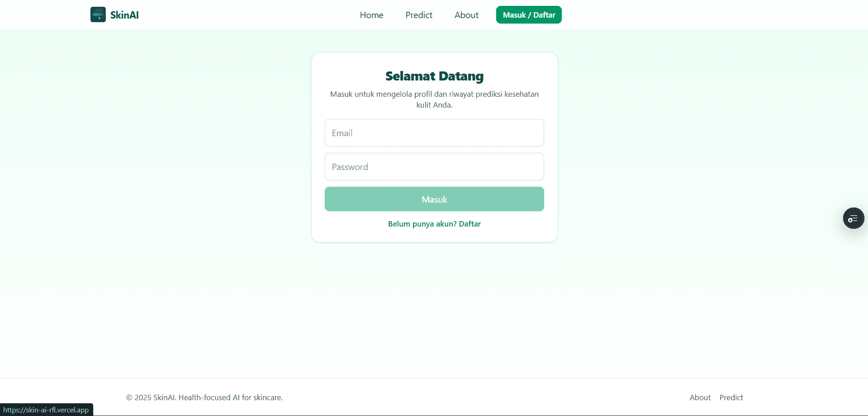Screen dimensions: 868x416
Task: Click the skin-ai-rfl.vercel.app status link
Action: tap(46, 410)
